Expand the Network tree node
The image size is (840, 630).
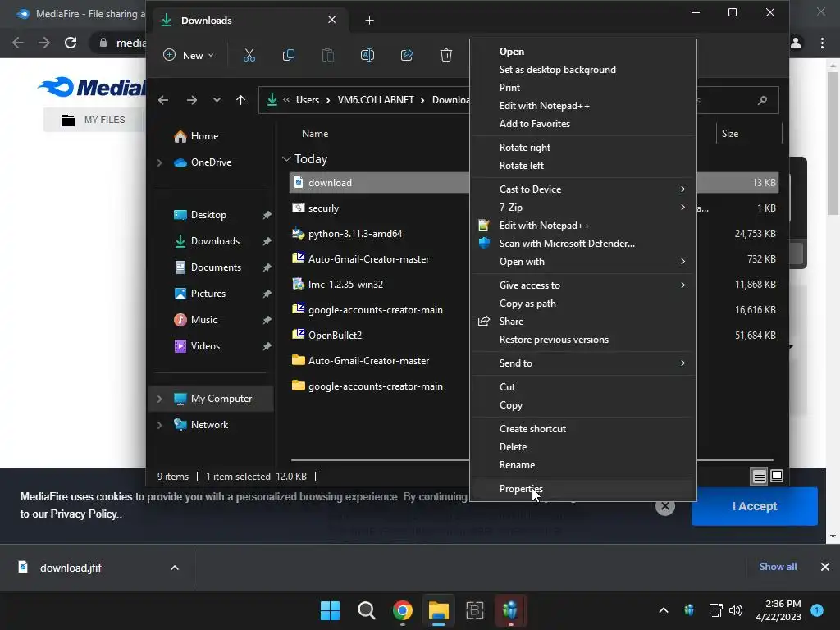click(159, 425)
